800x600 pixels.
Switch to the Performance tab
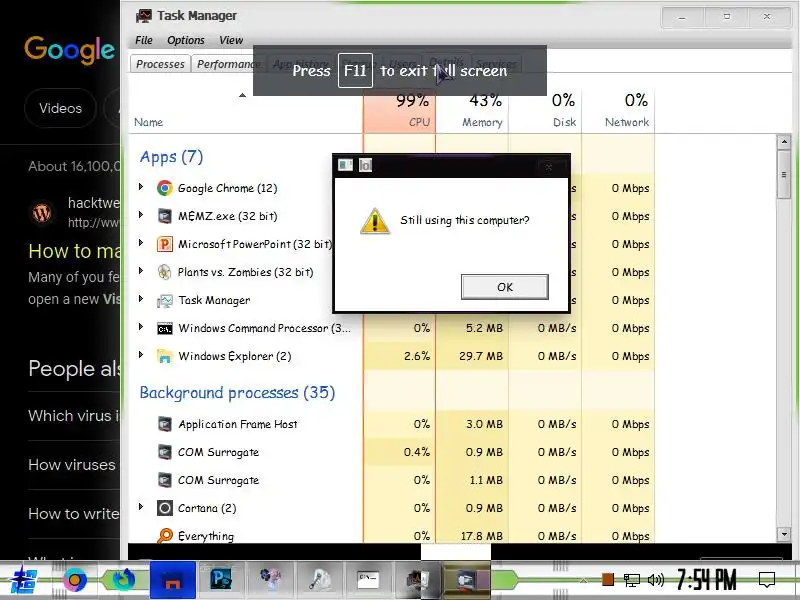click(229, 64)
